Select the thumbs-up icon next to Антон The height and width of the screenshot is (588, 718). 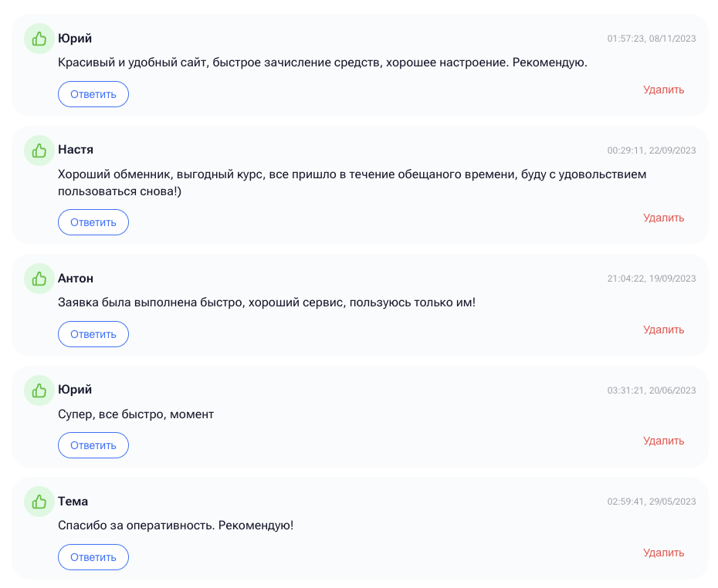pos(39,279)
